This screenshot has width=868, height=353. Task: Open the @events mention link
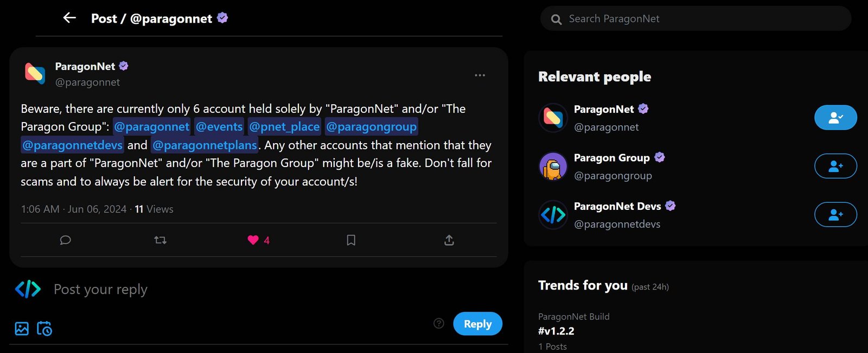coord(219,127)
